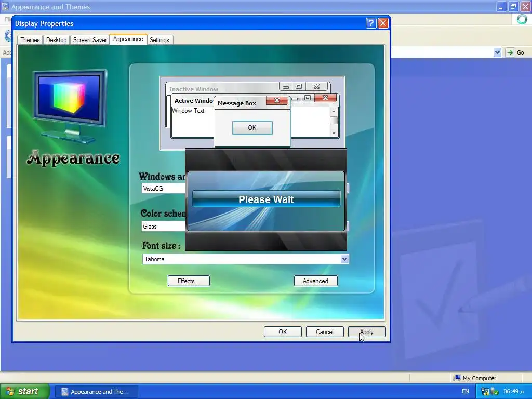
Task: Click the Go button in the address bar
Action: pyautogui.click(x=515, y=52)
